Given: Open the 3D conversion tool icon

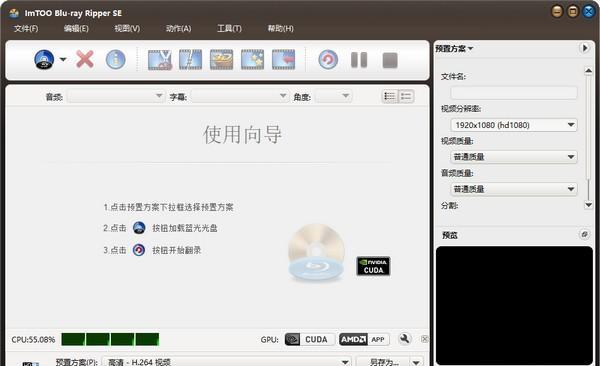Looking at the screenshot, I should coord(222,60).
